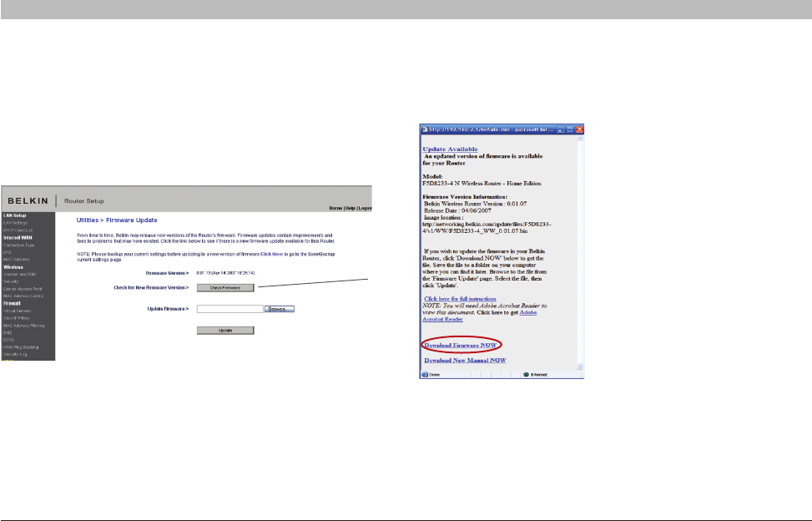Click the page icon in popup title bar
The image size is (812, 521).
coord(425,129)
